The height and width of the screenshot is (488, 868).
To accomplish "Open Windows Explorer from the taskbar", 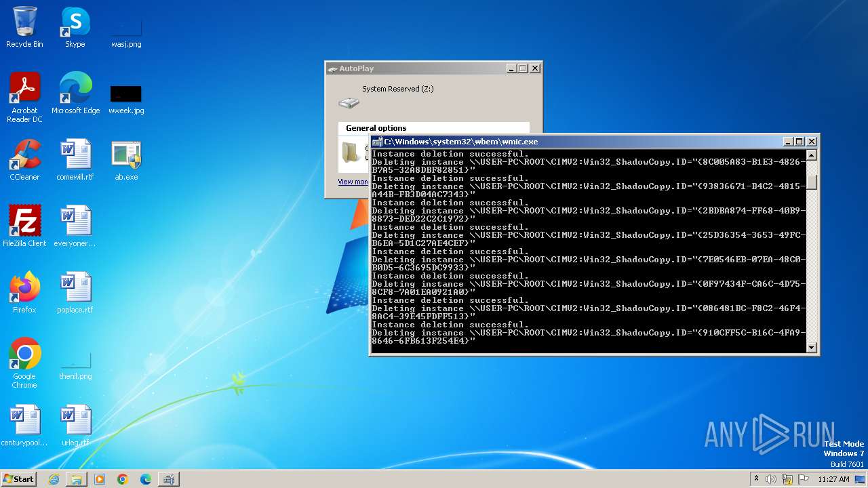I will click(77, 479).
